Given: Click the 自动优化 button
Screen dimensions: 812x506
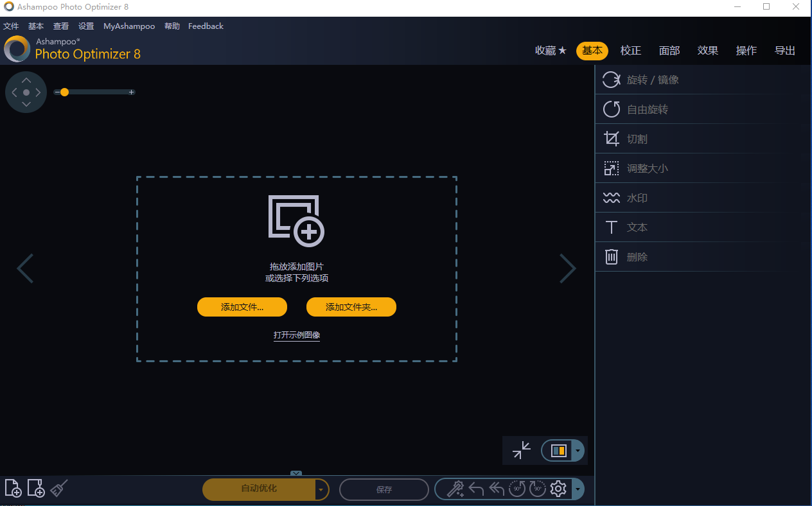Looking at the screenshot, I should click(x=259, y=489).
